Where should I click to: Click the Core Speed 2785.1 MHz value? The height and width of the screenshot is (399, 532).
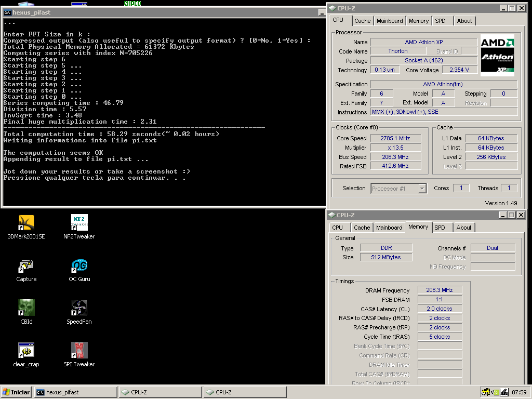(395, 138)
